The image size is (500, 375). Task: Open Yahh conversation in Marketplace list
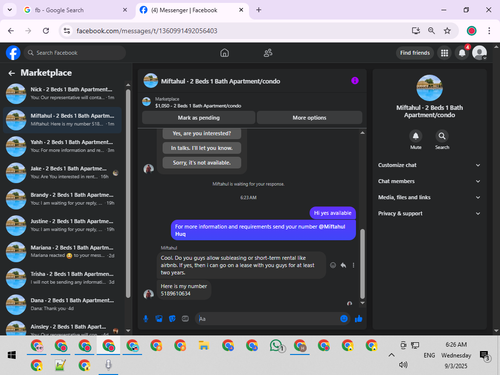pyautogui.click(x=62, y=146)
